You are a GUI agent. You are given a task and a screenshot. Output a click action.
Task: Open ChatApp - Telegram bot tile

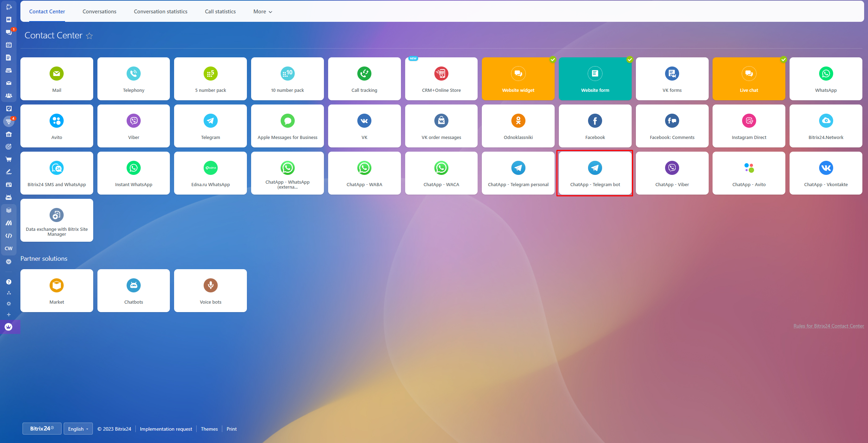click(x=595, y=173)
